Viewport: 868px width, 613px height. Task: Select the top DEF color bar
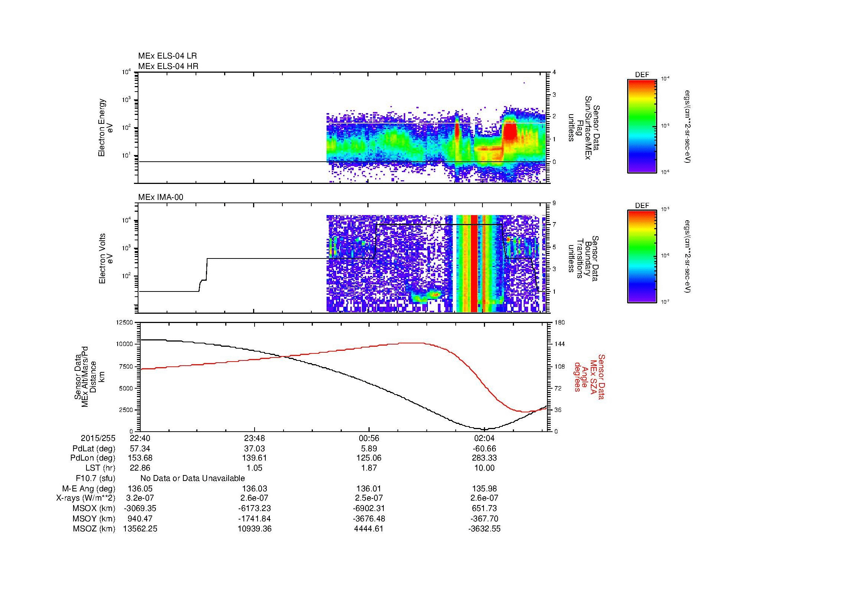click(642, 126)
